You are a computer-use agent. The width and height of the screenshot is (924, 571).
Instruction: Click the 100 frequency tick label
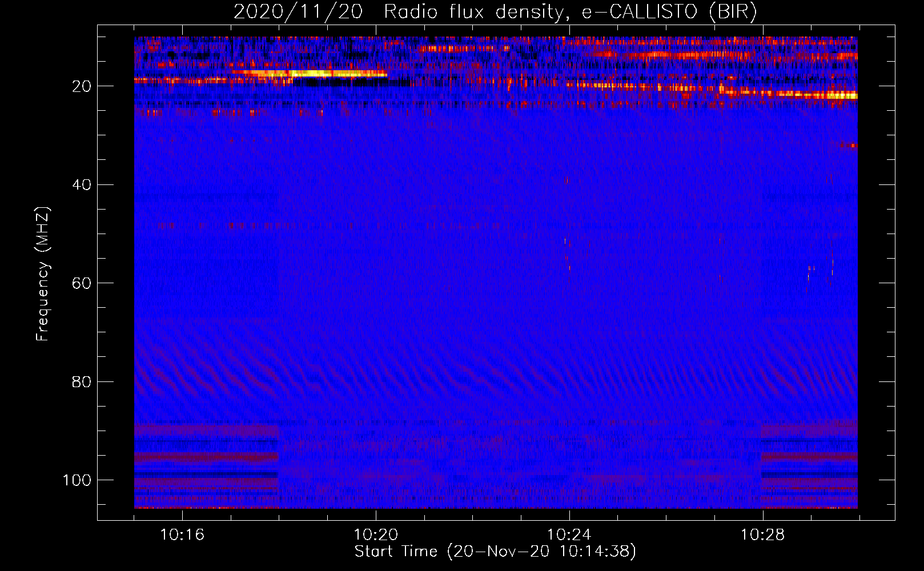[x=77, y=480]
